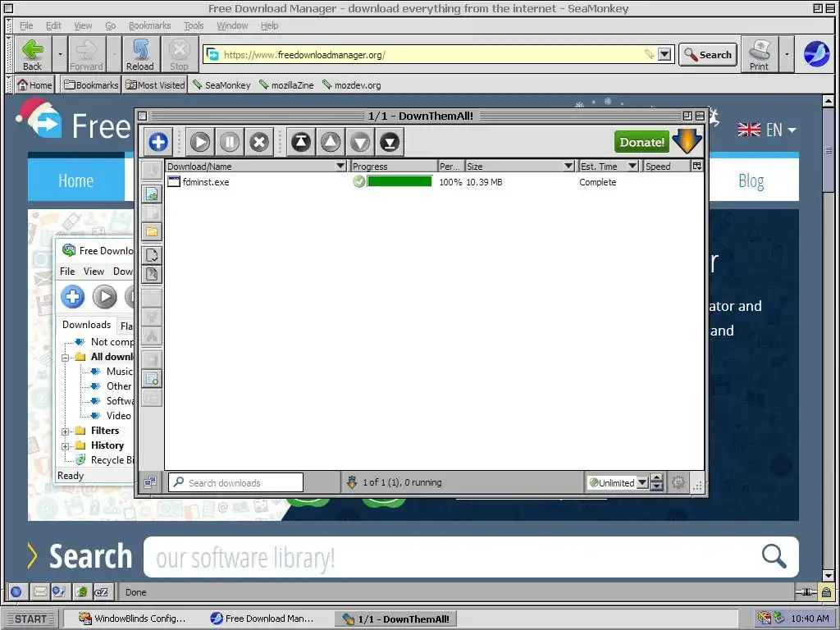840x630 pixels.
Task: Open DownThemAll preferences gear icon
Action: pos(678,482)
